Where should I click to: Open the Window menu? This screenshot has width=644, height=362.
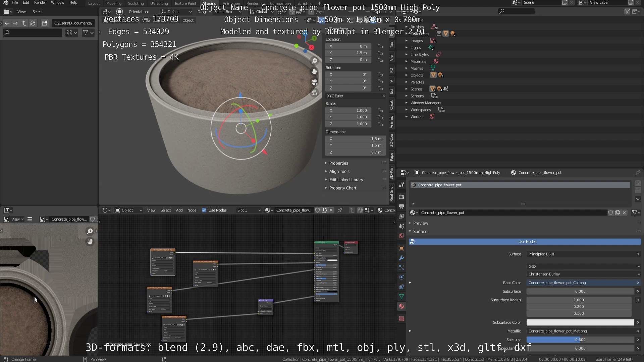[57, 3]
